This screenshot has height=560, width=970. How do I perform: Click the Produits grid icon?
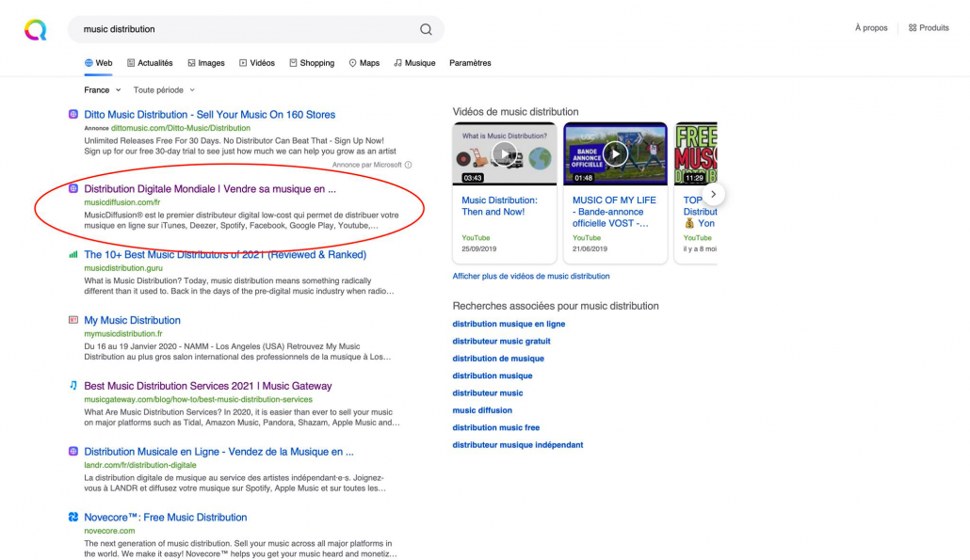pyautogui.click(x=913, y=28)
